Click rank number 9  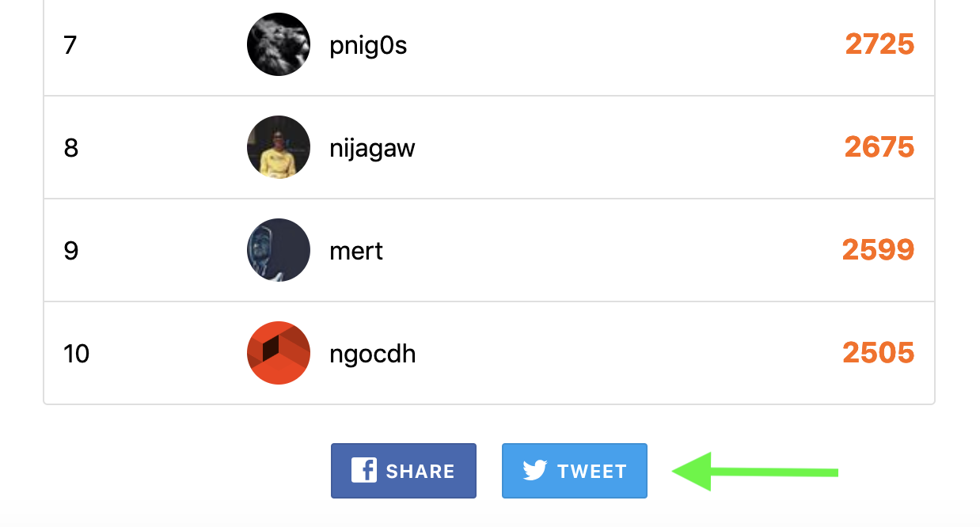[71, 251]
